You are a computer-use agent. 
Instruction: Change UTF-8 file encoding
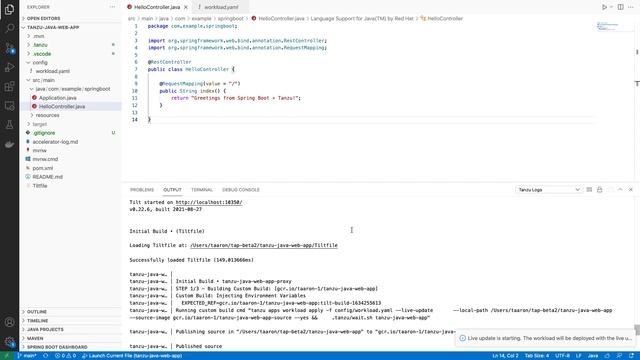point(563,356)
